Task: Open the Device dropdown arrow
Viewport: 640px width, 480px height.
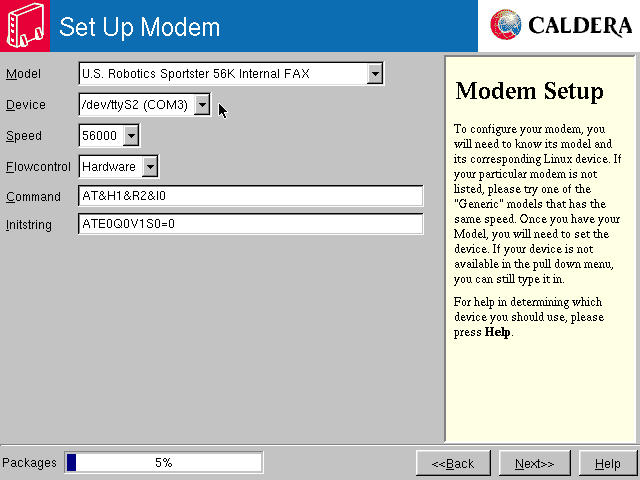Action: click(202, 104)
